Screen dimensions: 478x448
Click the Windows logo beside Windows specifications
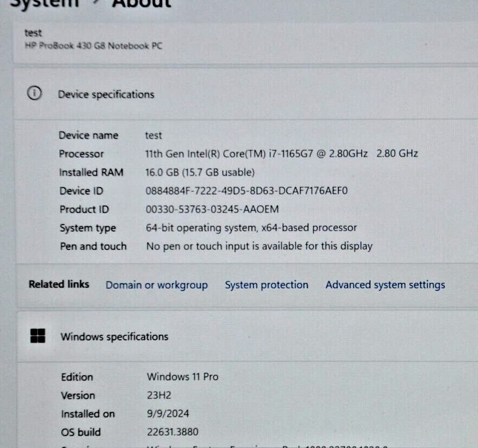(x=38, y=336)
